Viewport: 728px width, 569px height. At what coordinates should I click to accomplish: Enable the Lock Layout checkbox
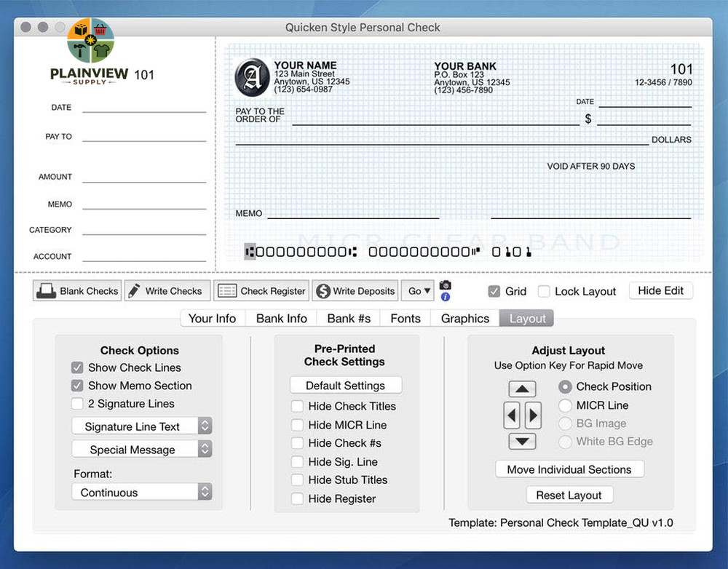[x=544, y=292]
